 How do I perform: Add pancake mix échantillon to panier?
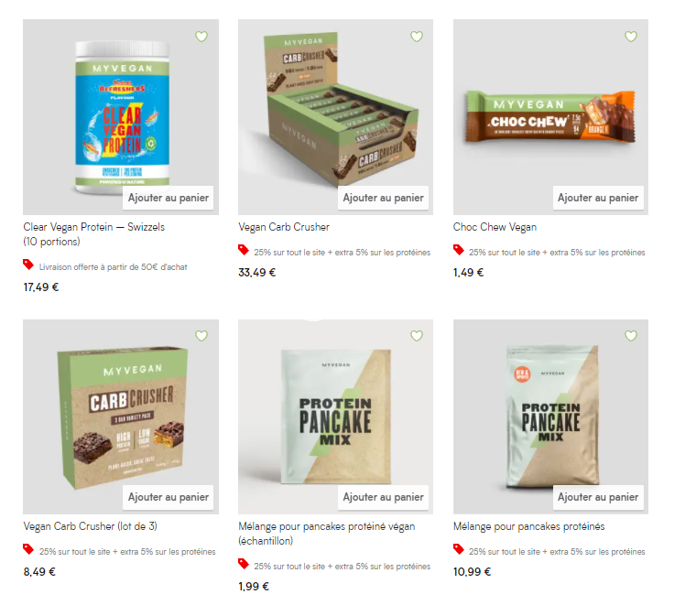pos(383,497)
